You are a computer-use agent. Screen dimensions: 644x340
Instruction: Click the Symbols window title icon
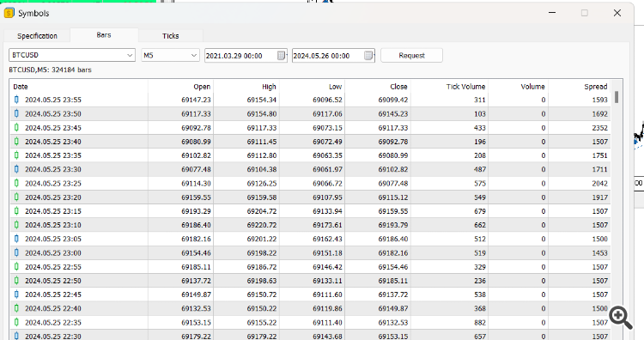coord(9,13)
